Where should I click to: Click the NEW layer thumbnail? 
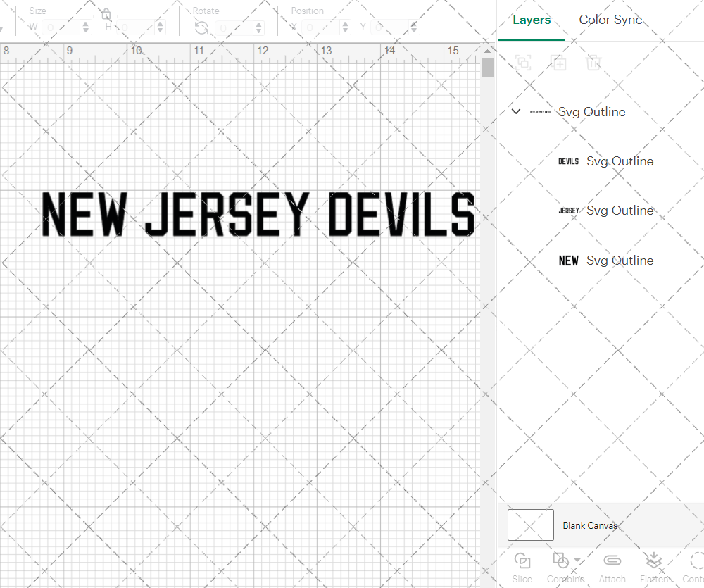tap(568, 261)
